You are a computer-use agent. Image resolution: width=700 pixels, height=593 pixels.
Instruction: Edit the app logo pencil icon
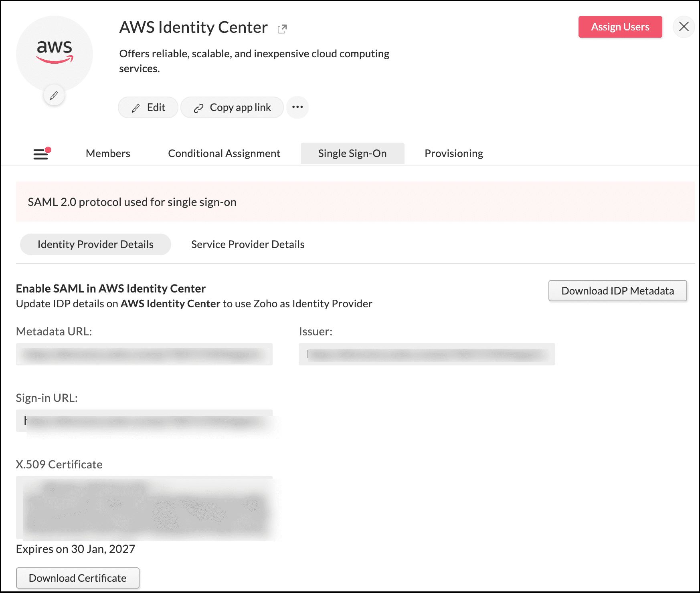point(54,95)
